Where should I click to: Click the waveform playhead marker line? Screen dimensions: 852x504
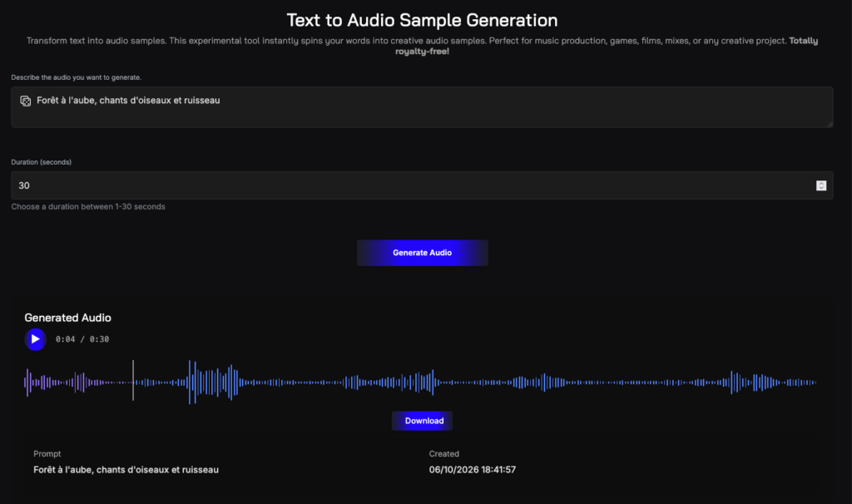coord(133,380)
